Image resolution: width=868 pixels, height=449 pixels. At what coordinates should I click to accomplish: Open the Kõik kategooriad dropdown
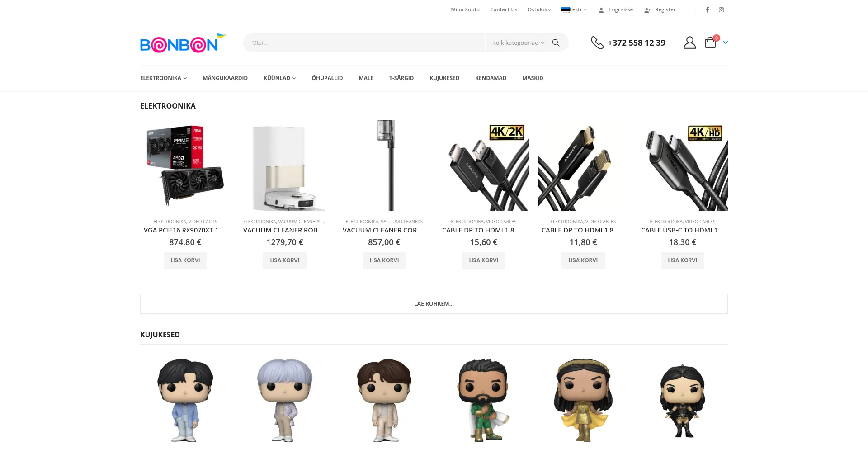pos(518,43)
